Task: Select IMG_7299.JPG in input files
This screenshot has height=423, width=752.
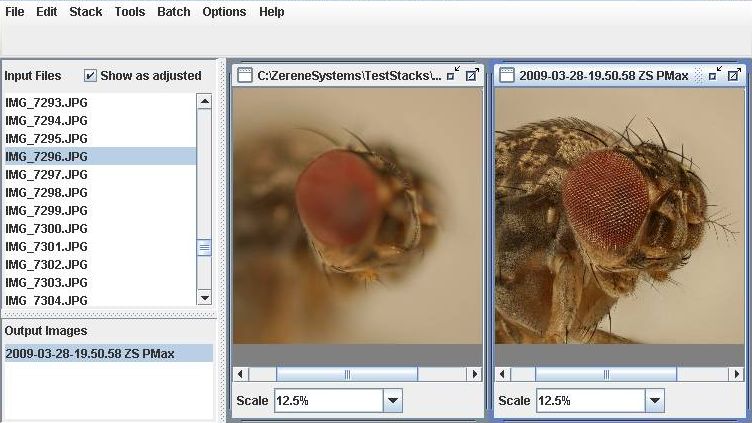Action: tap(100, 211)
